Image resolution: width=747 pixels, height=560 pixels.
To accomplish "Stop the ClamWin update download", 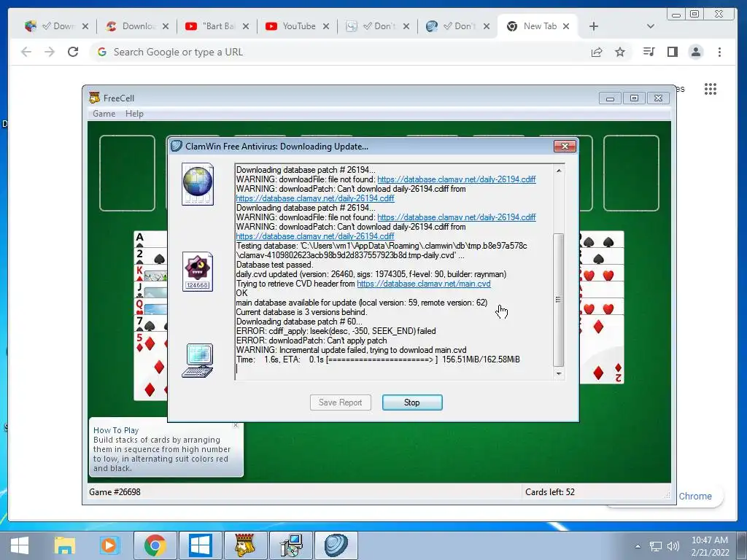I will (412, 402).
